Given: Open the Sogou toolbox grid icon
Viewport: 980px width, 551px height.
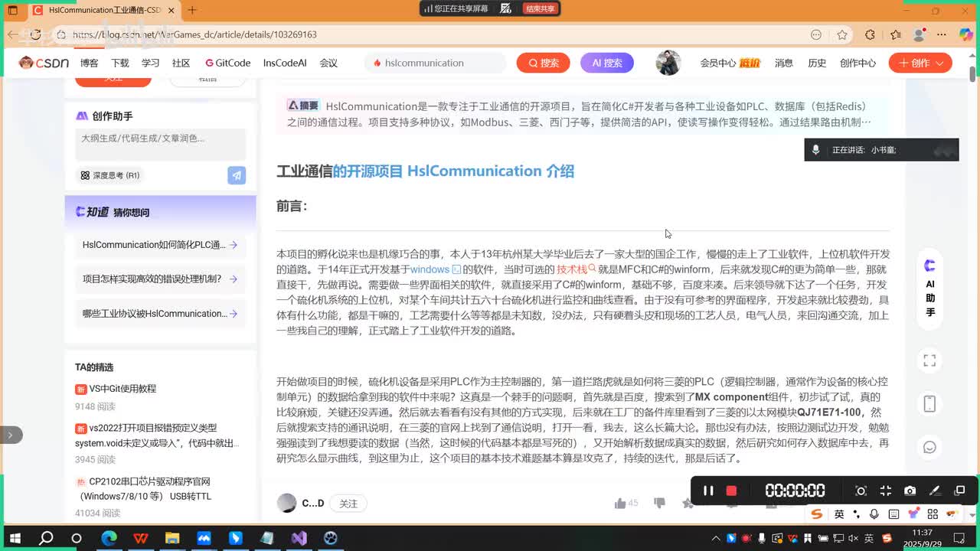Looking at the screenshot, I should coord(933,514).
